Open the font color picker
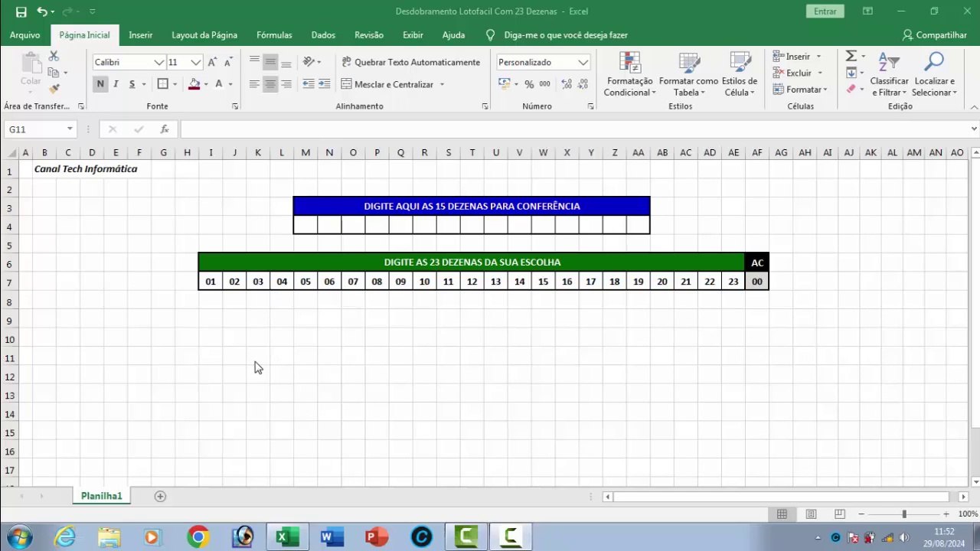 pos(219,84)
